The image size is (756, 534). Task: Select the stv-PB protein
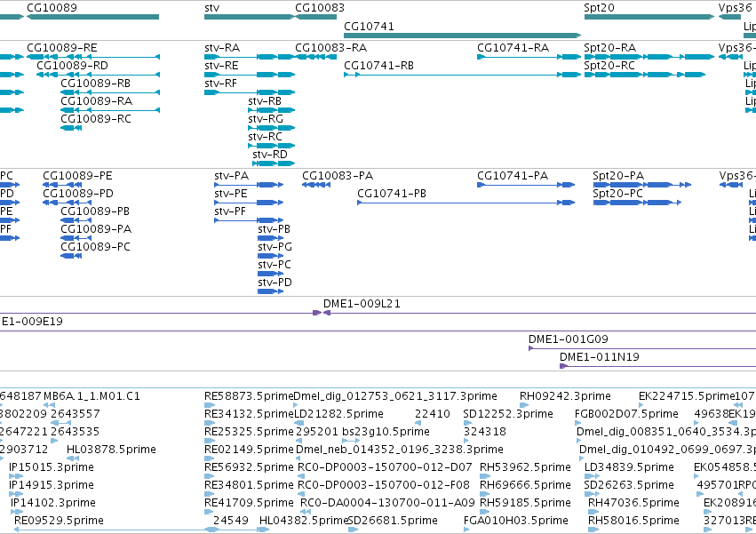[x=274, y=229]
